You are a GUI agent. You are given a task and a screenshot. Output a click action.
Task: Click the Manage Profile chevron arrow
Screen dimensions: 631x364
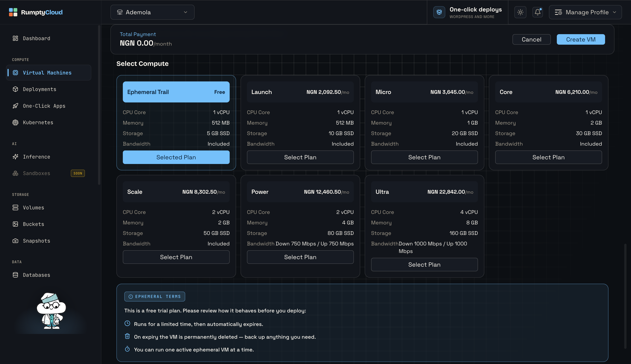pos(614,12)
